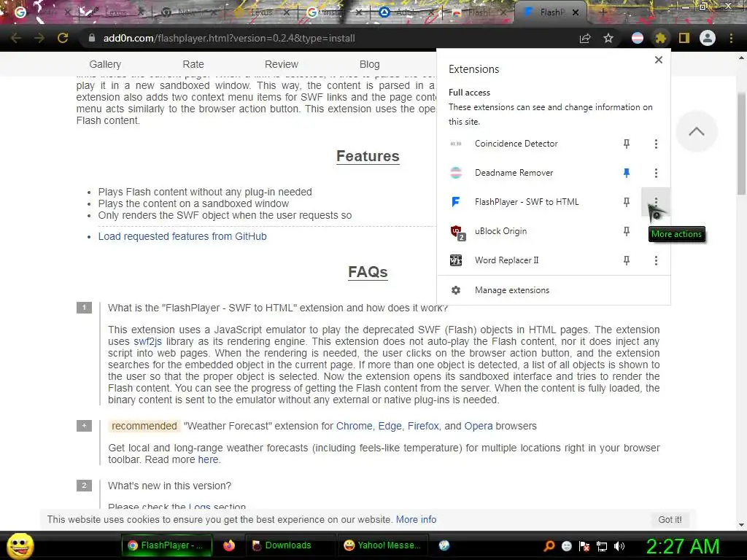
Task: Open More actions for Coincidence Detector
Action: point(656,144)
